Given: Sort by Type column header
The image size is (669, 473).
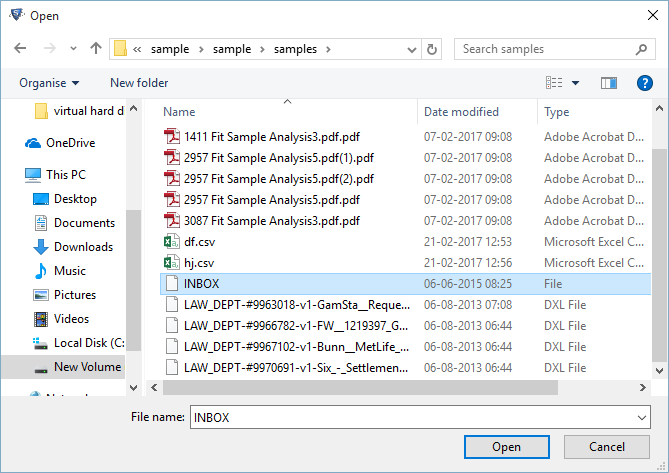Looking at the screenshot, I should 556,112.
